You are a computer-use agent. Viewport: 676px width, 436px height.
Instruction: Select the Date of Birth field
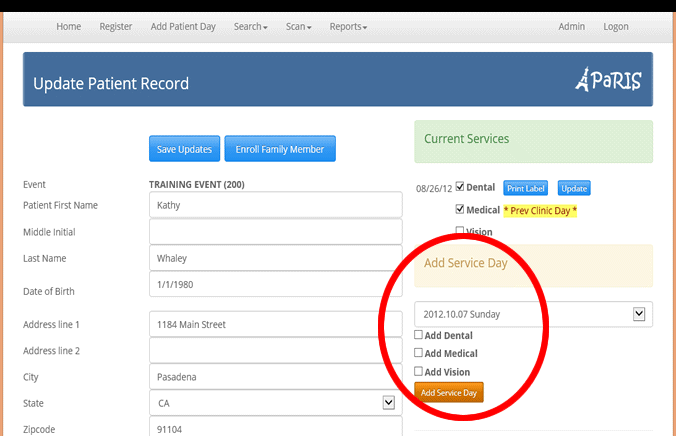[275, 285]
